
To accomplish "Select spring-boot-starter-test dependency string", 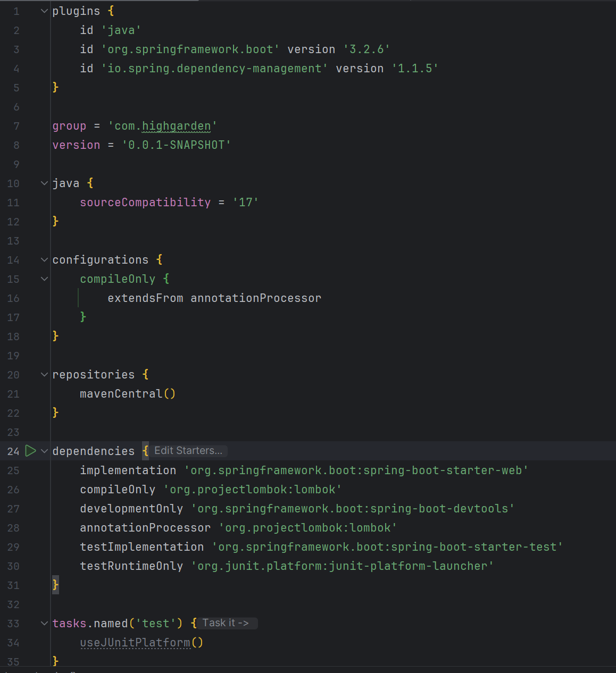I will pyautogui.click(x=387, y=547).
